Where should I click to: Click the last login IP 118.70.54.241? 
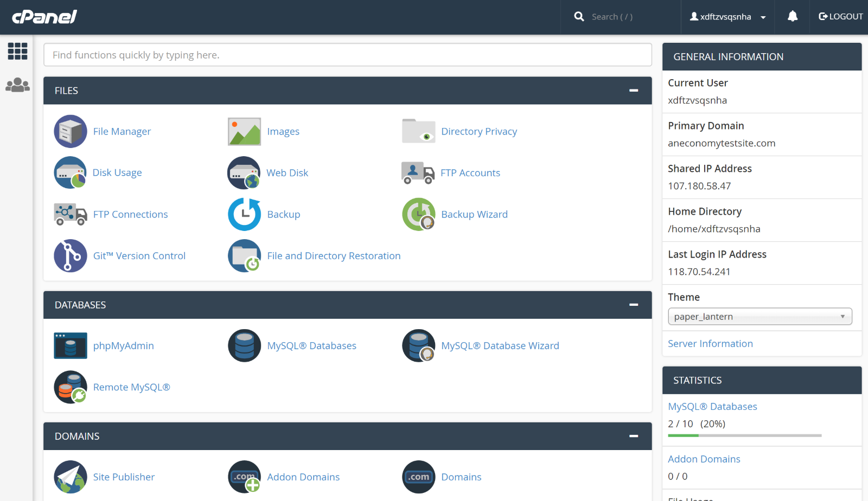(699, 272)
